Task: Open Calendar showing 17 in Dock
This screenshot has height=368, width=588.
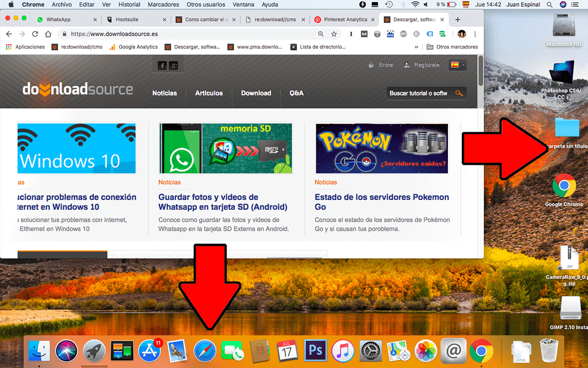Action: pos(287,351)
